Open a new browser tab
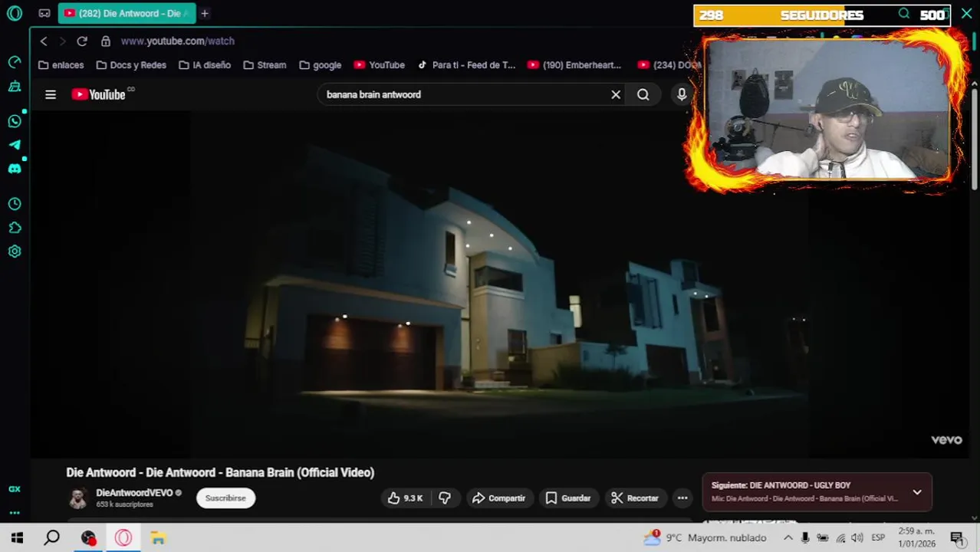The height and width of the screenshot is (552, 980). coord(205,13)
